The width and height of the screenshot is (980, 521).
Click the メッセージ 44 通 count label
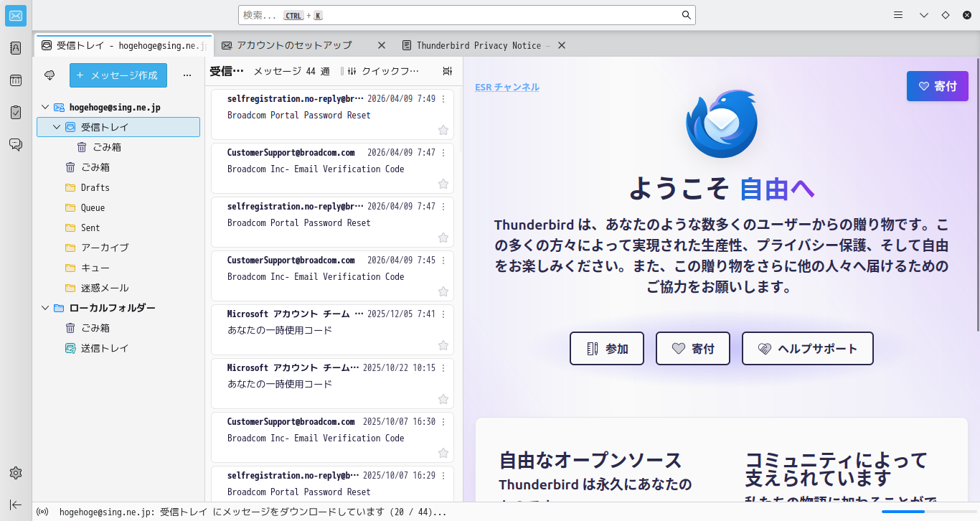pos(291,71)
